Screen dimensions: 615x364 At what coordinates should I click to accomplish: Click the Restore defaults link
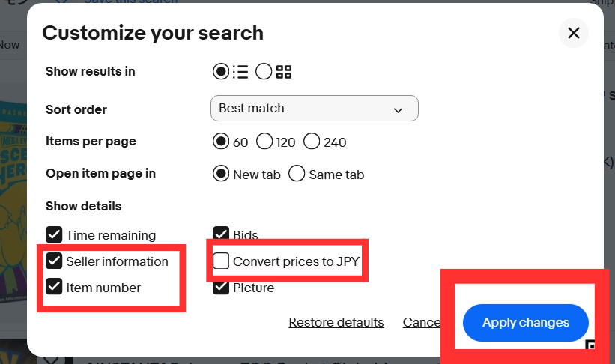tap(336, 323)
